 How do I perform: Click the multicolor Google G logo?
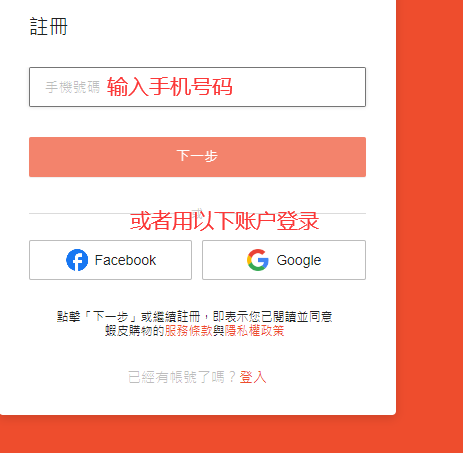tap(258, 260)
